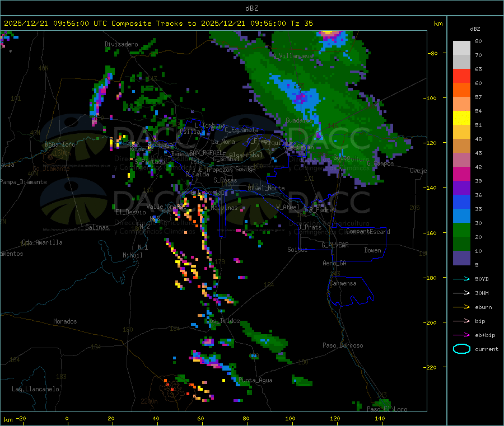The image size is (504, 426).
Task: Pick the light blue dBZ swatch
Action: click(461, 216)
